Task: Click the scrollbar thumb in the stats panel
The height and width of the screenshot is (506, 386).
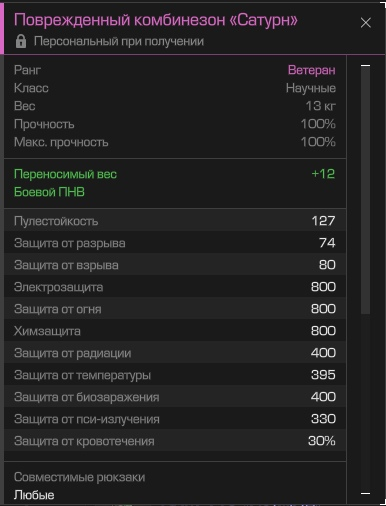Action: (x=365, y=190)
